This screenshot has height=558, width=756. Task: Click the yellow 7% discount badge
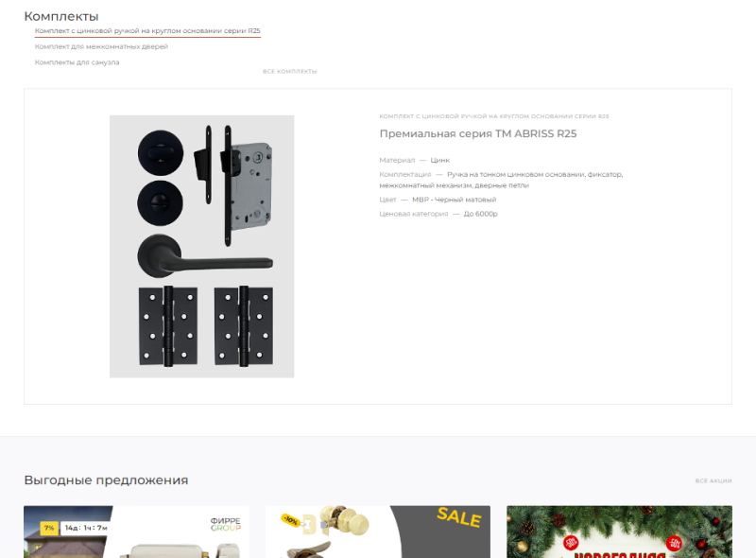(x=49, y=528)
